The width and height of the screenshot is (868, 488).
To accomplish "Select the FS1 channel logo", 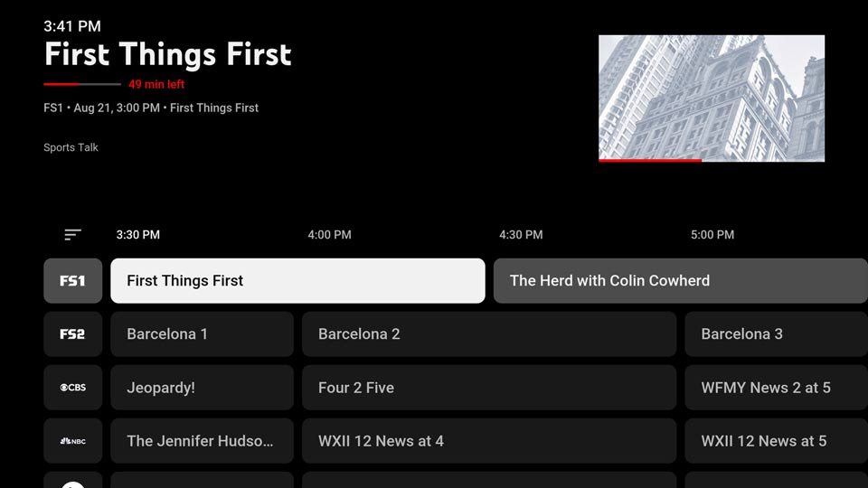I will pyautogui.click(x=72, y=281).
